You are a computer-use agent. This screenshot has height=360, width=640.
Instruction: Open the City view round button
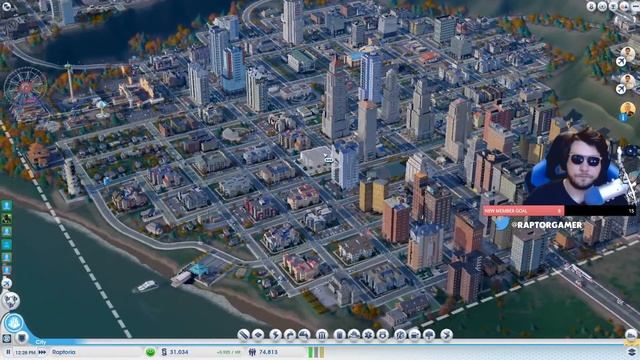tap(14, 323)
